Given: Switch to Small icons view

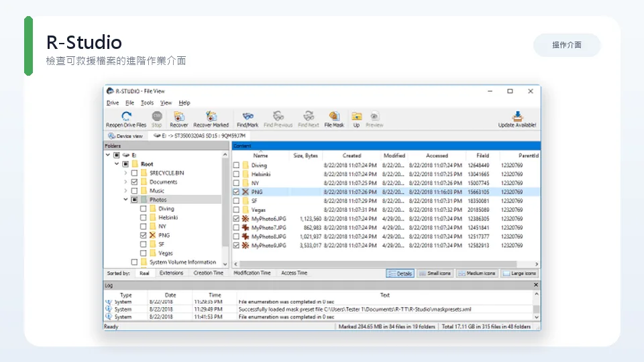Looking at the screenshot, I should click(435, 274).
